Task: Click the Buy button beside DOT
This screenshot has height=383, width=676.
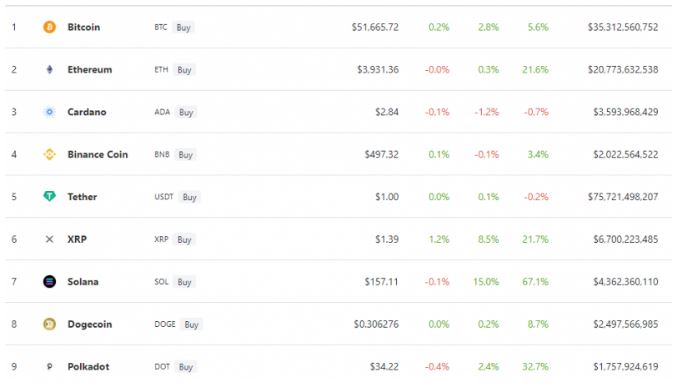Action: coord(186,367)
